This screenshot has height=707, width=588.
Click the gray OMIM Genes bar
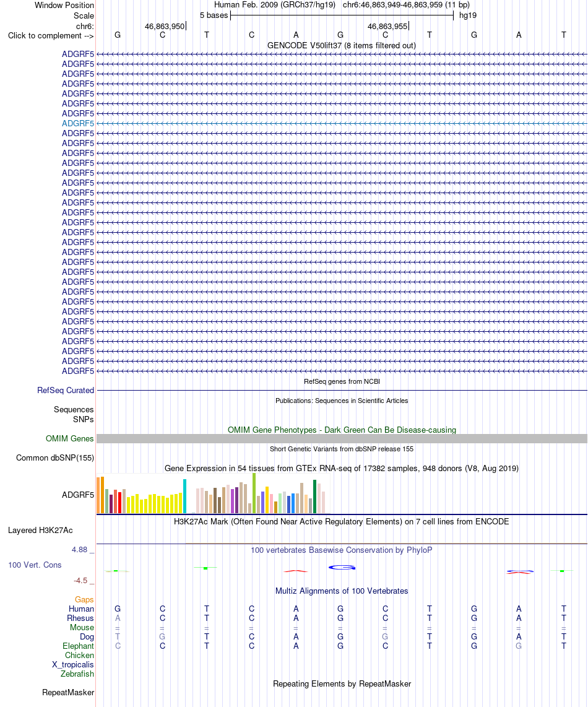point(342,439)
